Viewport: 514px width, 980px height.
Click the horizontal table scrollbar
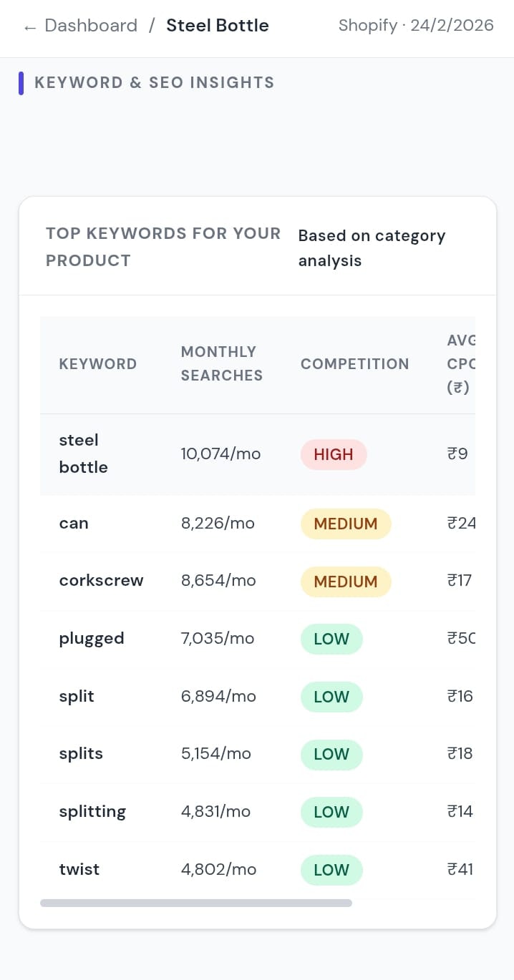coord(196,903)
